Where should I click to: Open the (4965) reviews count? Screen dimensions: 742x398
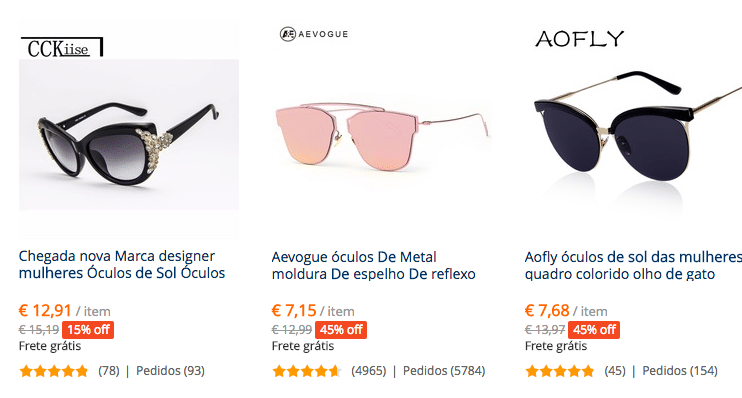[x=369, y=371]
